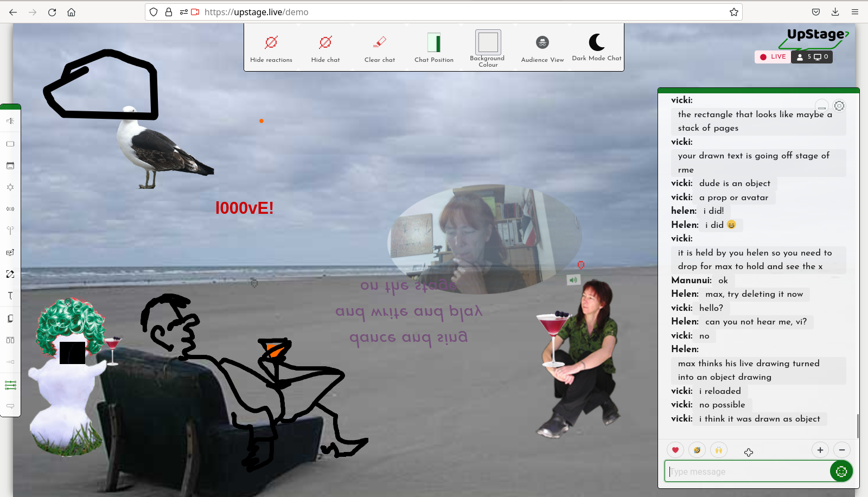Select the drawing pencil tool in sidebar
The width and height of the screenshot is (868, 497).
point(10,274)
